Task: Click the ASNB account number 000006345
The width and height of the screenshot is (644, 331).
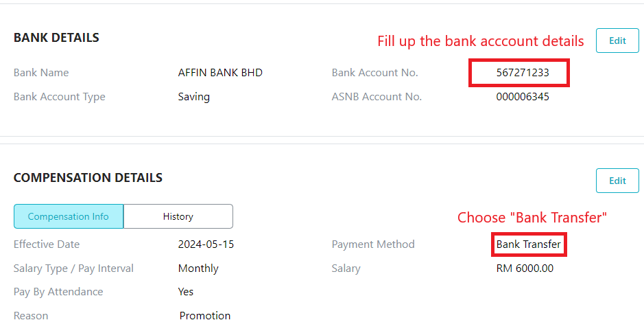Action: [x=523, y=97]
